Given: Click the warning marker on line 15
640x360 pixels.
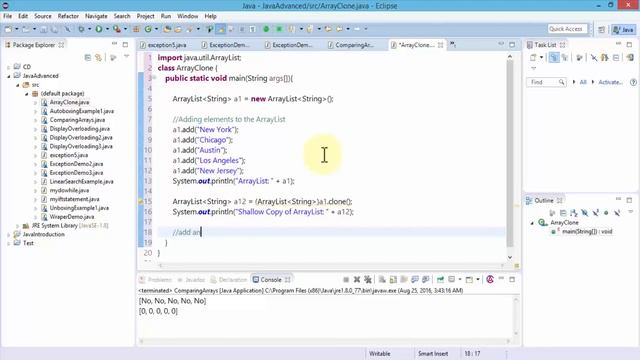Looking at the screenshot, I should (141, 202).
